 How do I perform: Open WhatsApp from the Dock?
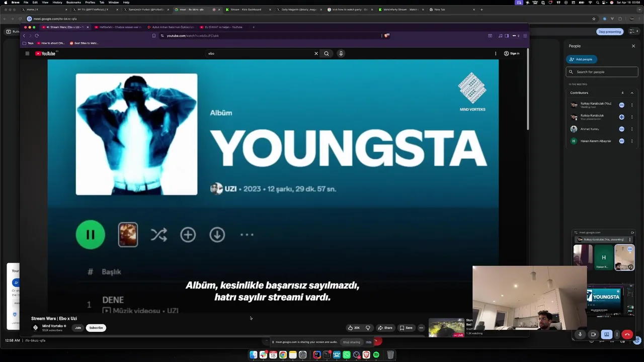coord(347,355)
